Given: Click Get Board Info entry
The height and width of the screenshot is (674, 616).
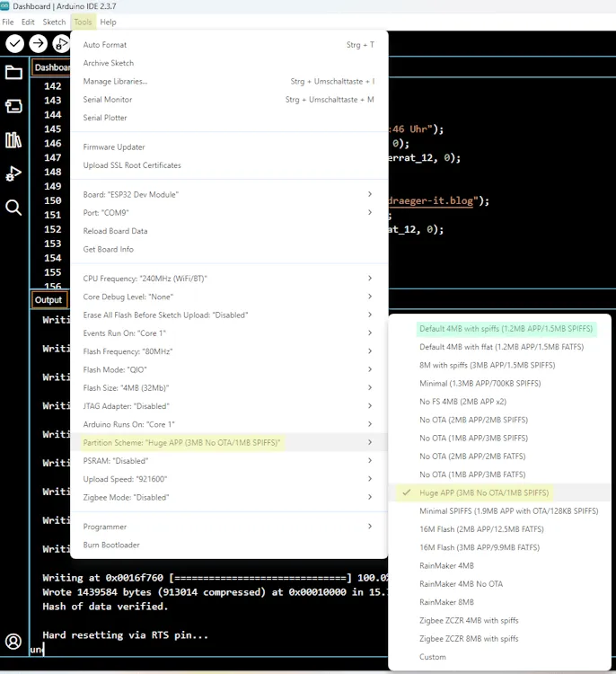Looking at the screenshot, I should pos(108,249).
